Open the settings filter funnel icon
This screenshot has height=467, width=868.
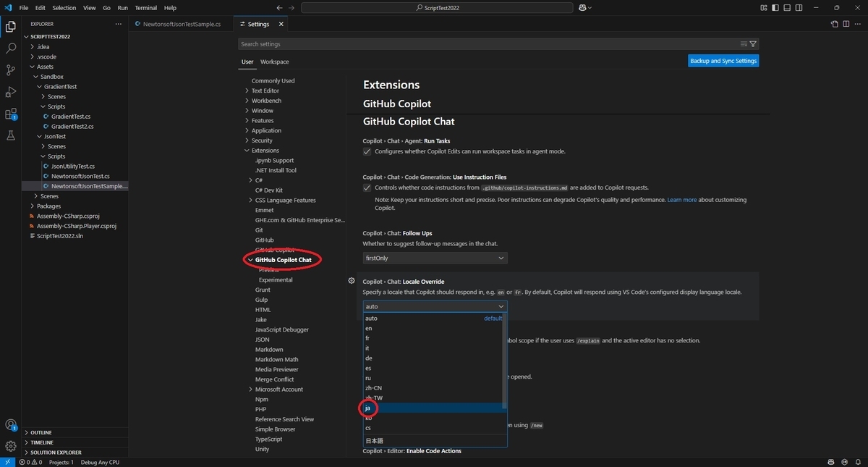(753, 44)
